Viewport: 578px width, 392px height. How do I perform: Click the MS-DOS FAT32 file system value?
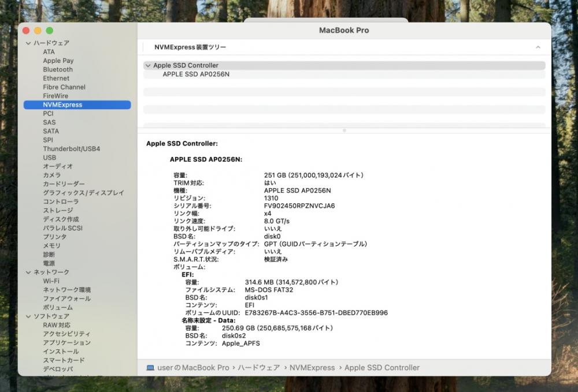[x=269, y=290]
